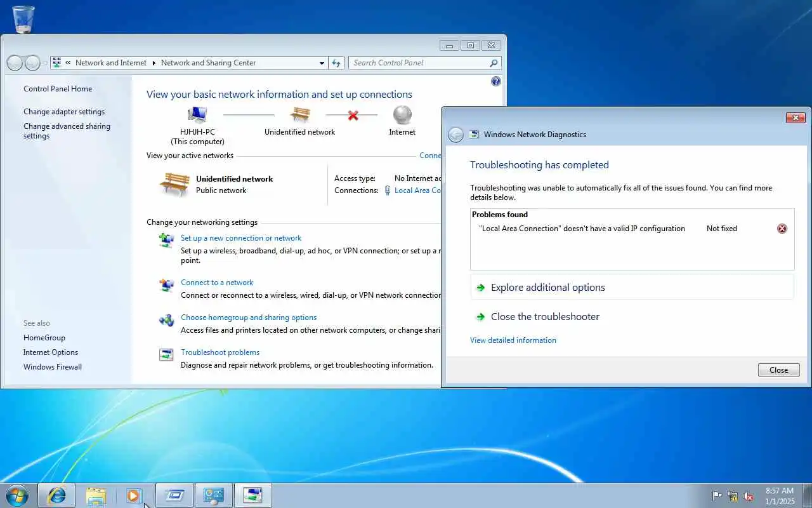
Task: Click View detailed information link
Action: point(513,340)
